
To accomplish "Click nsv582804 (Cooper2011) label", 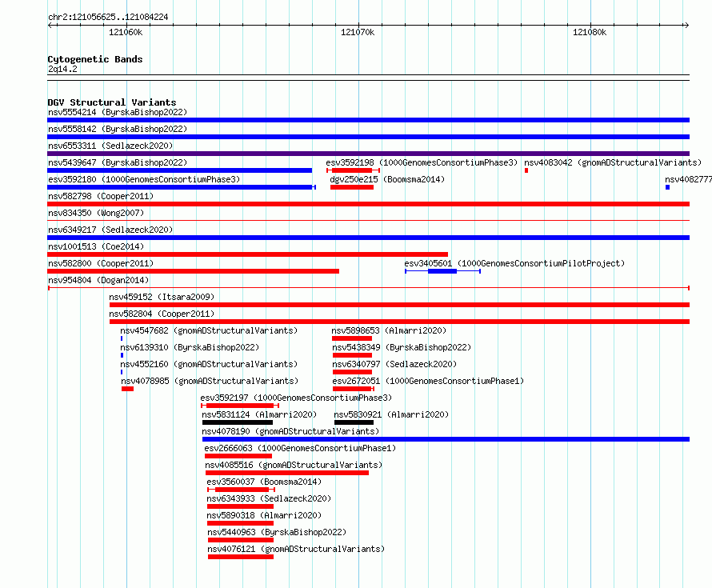I will coord(162,314).
